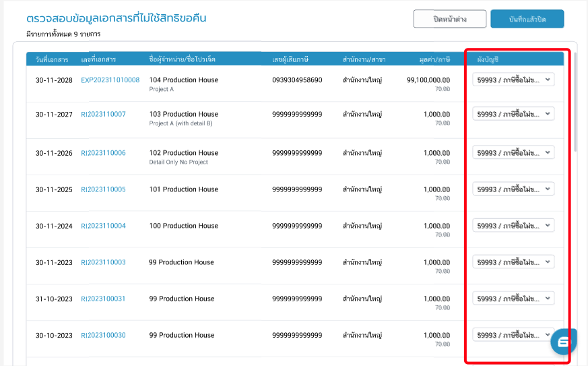Image resolution: width=588 pixels, height=366 pixels.
Task: Open document link RI2023110006
Action: click(x=103, y=153)
